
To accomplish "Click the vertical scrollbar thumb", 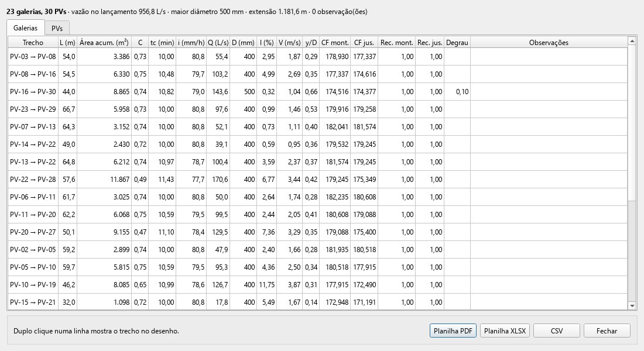I will coord(632,122).
